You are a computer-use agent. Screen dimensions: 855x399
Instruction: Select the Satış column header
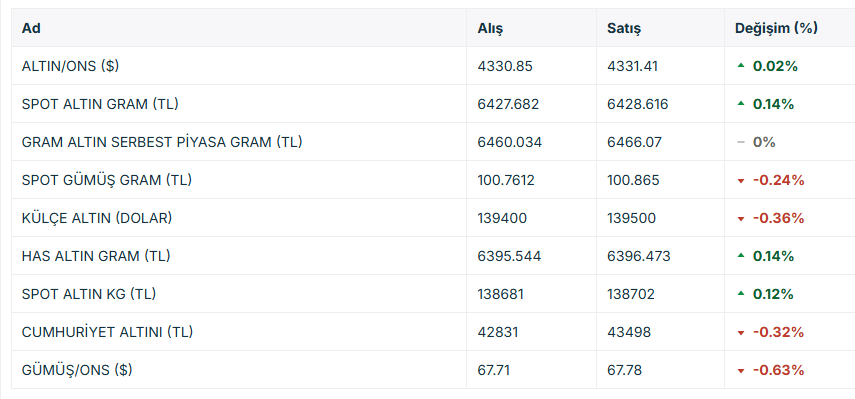[x=624, y=28]
